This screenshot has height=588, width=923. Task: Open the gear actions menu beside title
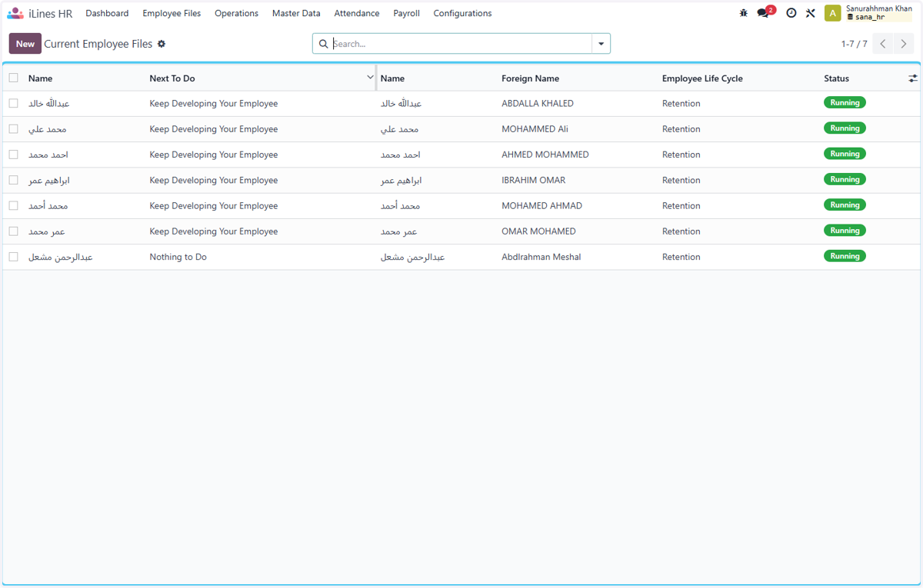coord(162,44)
